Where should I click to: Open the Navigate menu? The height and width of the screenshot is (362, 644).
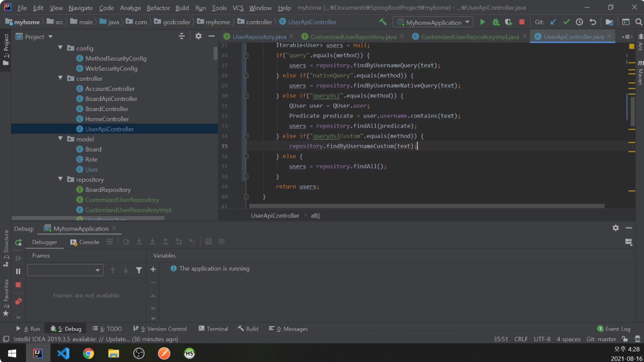81,8
